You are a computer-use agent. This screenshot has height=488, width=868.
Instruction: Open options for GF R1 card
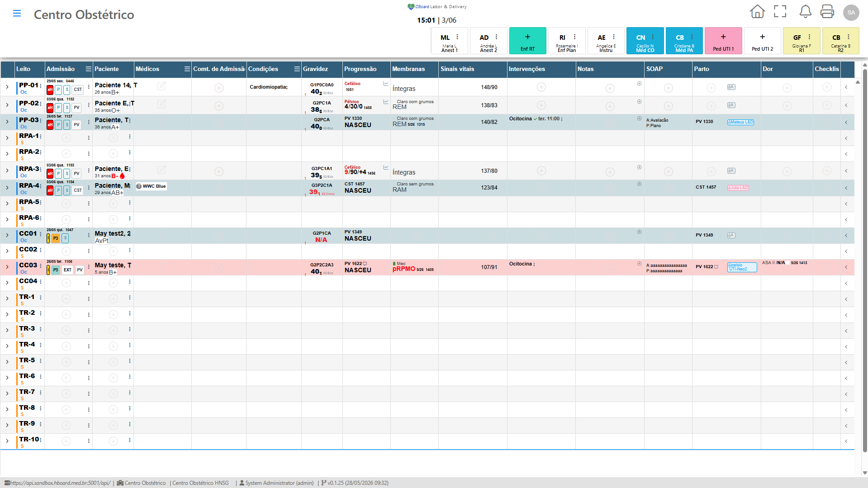(x=809, y=37)
